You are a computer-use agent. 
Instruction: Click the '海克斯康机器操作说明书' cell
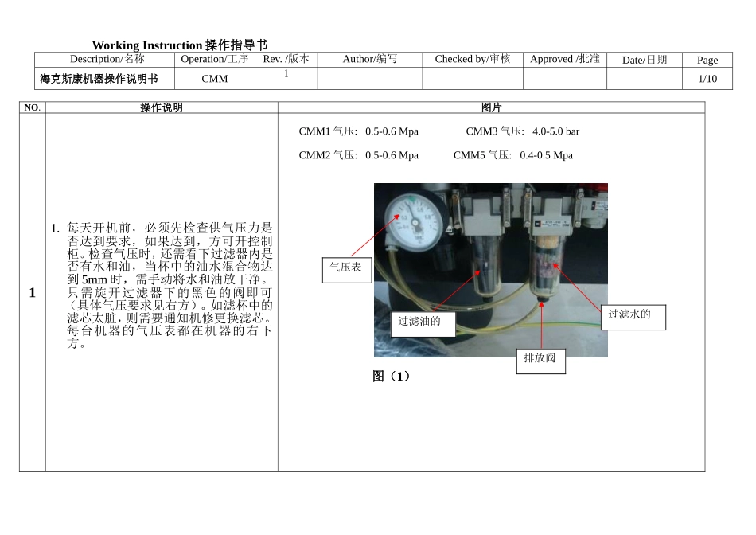[104, 78]
